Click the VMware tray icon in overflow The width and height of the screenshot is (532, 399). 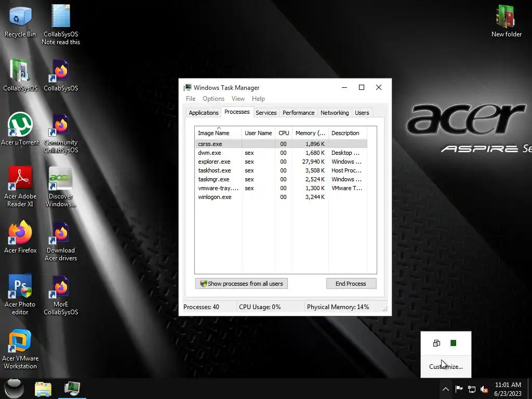pyautogui.click(x=436, y=343)
